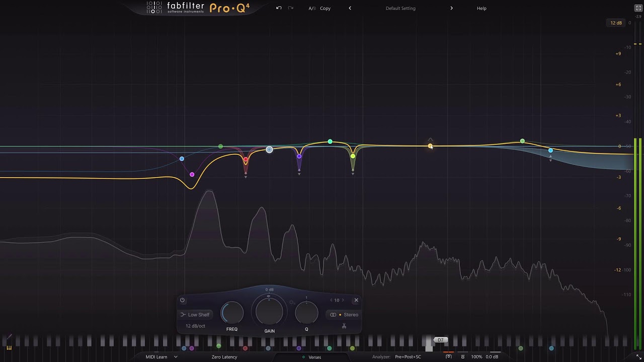Viewport: 644px width, 362px height.
Task: Toggle the A/B state switch
Action: click(312, 8)
